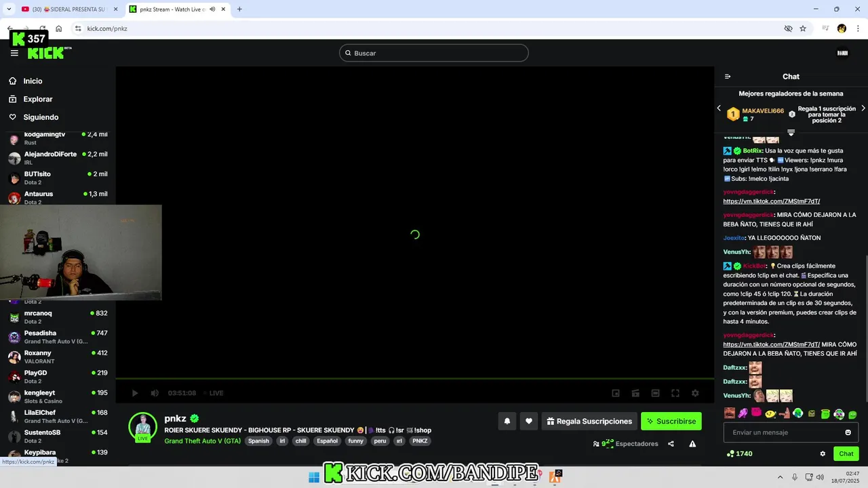Open PlayGD channel in sidebar
Screen dimensions: 868x488
(x=58, y=377)
